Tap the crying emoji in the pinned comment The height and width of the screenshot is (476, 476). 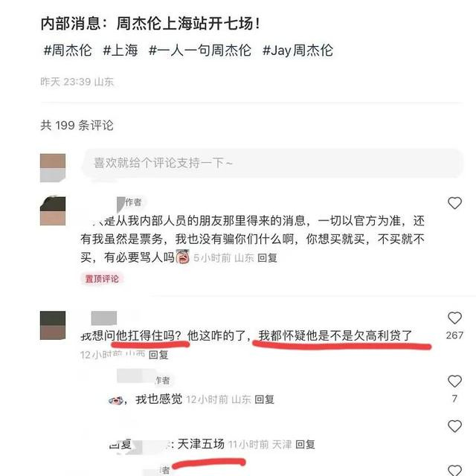(x=183, y=257)
